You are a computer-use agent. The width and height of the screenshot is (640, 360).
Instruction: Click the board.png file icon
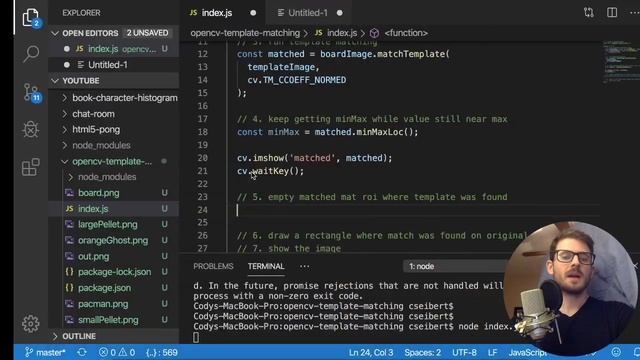(69, 192)
